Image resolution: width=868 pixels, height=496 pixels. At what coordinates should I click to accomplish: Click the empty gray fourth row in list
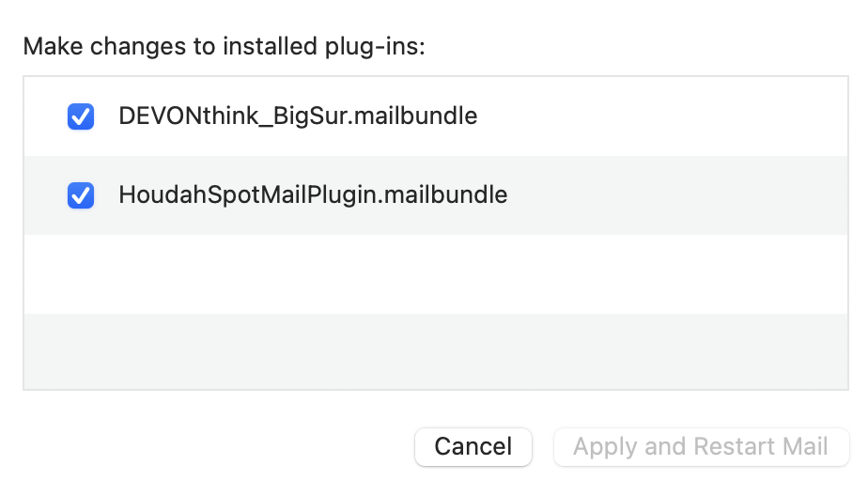pyautogui.click(x=434, y=350)
